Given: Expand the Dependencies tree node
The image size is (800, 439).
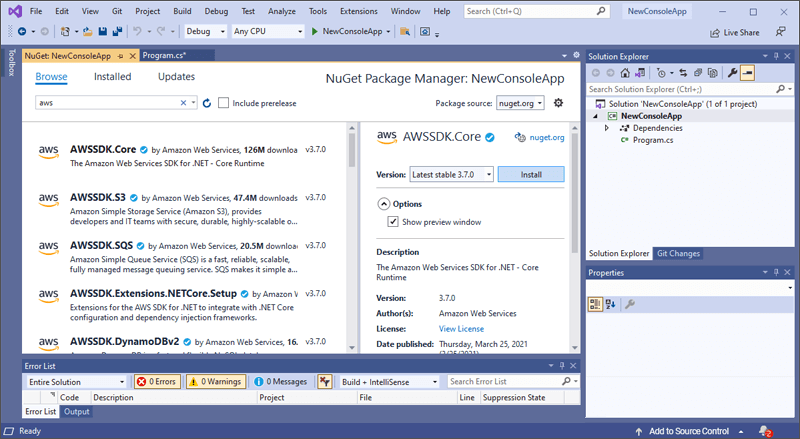Looking at the screenshot, I should click(x=607, y=128).
